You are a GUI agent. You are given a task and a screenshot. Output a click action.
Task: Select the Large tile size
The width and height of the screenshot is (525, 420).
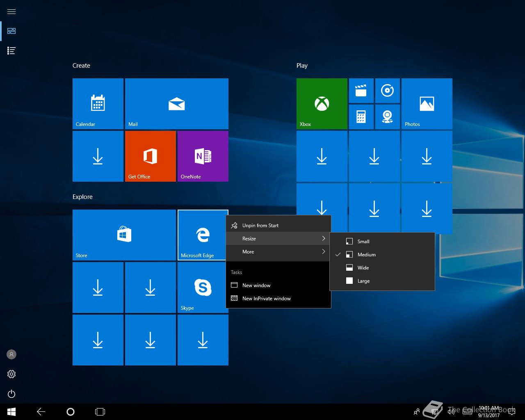(x=382, y=281)
